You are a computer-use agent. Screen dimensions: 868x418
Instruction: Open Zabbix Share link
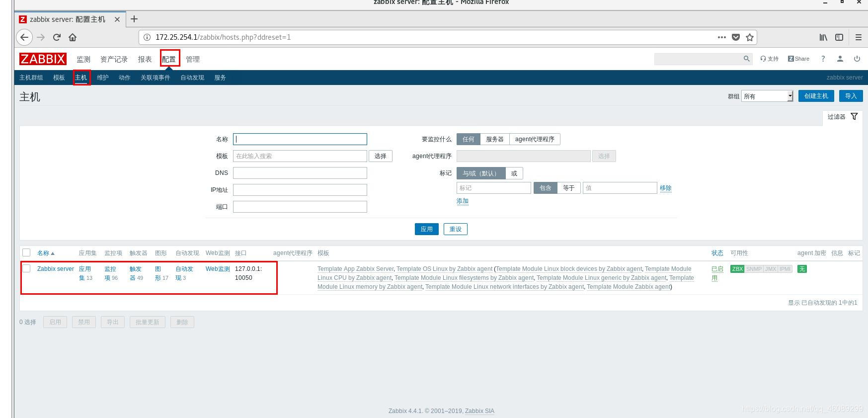click(798, 59)
